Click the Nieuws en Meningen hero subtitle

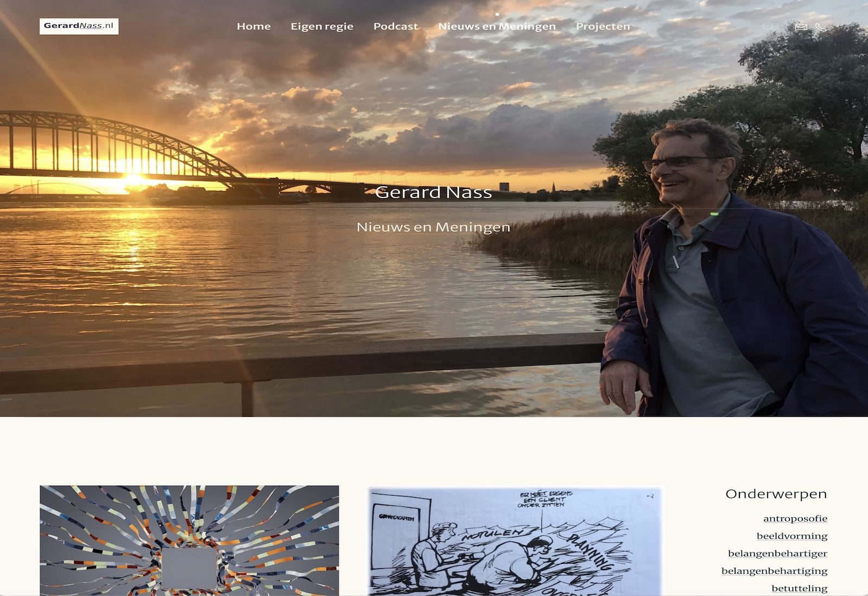pyautogui.click(x=433, y=227)
